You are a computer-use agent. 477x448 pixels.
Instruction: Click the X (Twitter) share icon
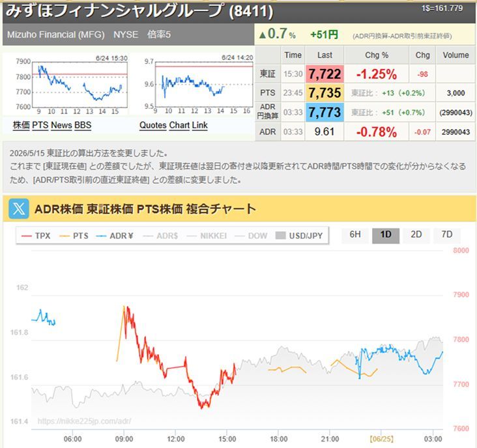pyautogui.click(x=19, y=209)
